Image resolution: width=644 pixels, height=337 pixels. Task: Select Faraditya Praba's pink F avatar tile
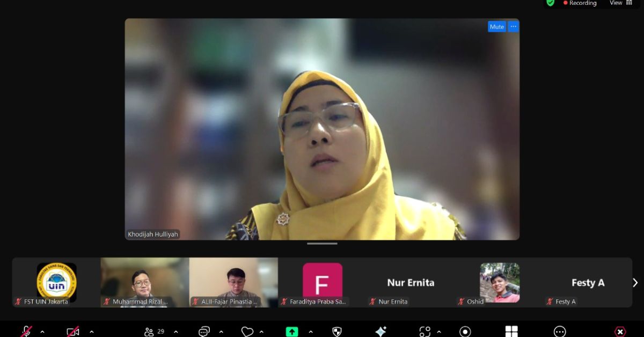tap(323, 282)
